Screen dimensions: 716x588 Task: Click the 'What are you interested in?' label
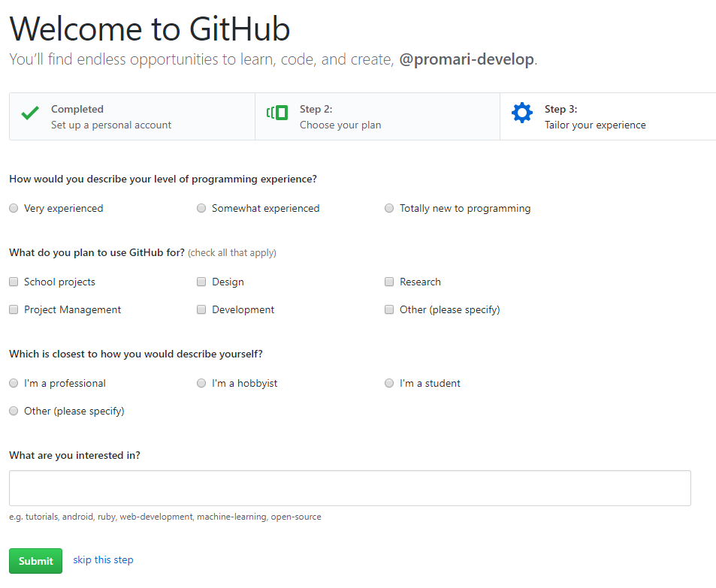click(x=75, y=455)
